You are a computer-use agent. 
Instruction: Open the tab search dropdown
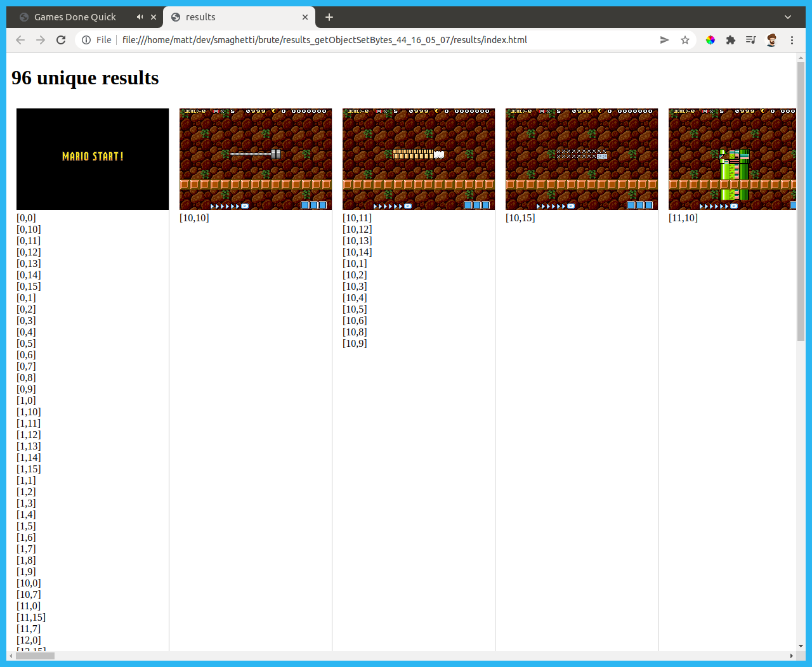(x=788, y=17)
